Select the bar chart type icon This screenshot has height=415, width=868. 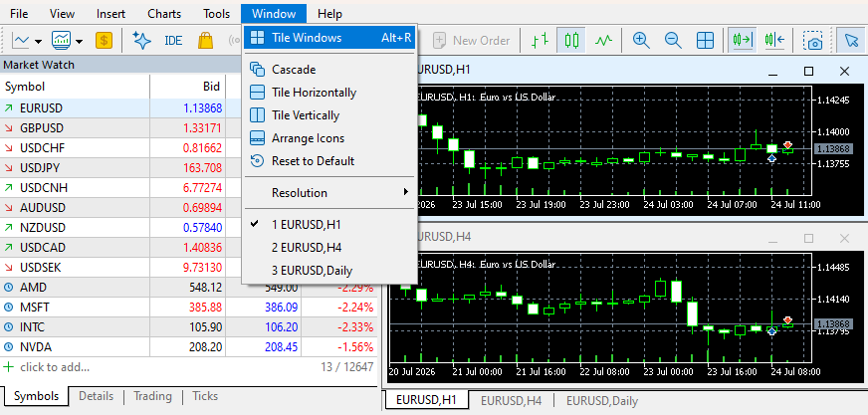(540, 40)
